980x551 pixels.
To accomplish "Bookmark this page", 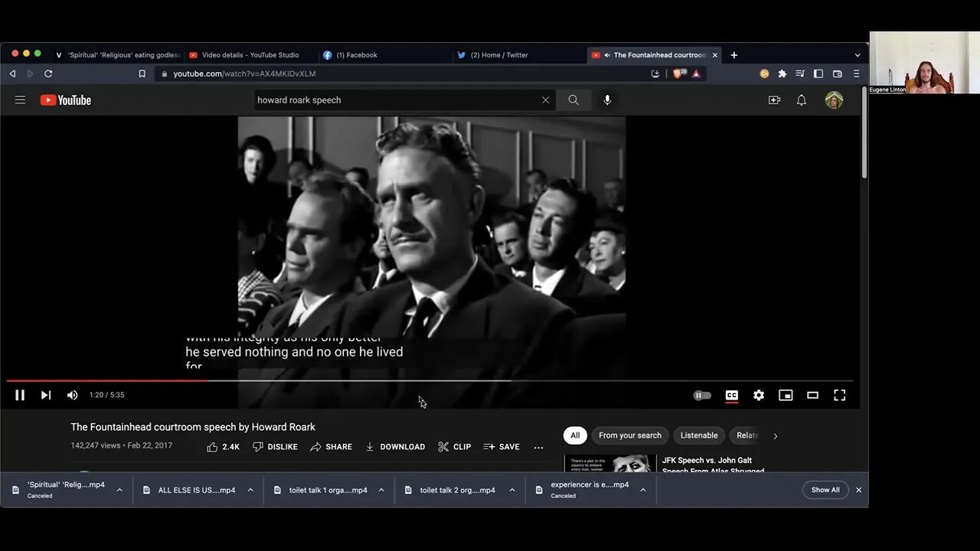I will 142,73.
